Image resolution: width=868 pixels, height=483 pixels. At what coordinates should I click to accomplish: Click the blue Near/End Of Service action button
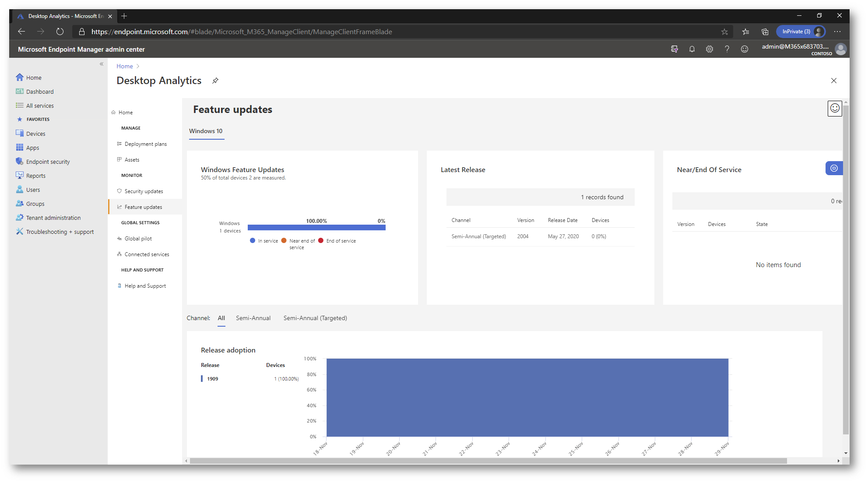click(834, 168)
